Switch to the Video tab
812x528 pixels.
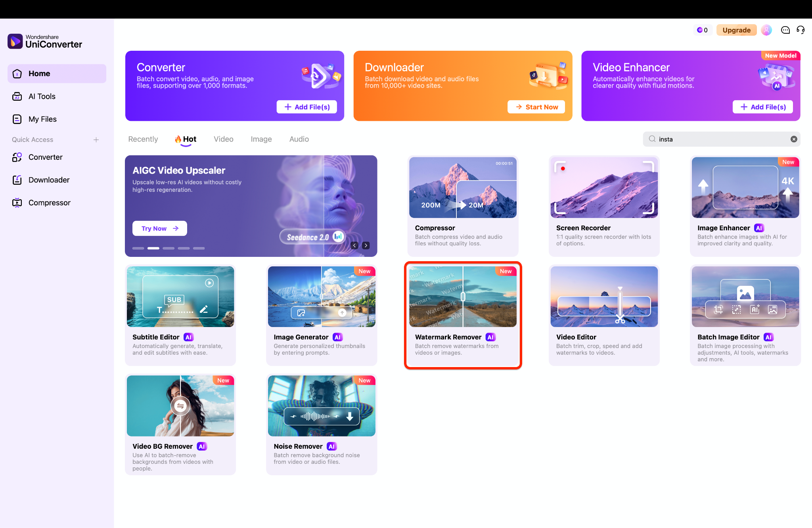point(224,139)
